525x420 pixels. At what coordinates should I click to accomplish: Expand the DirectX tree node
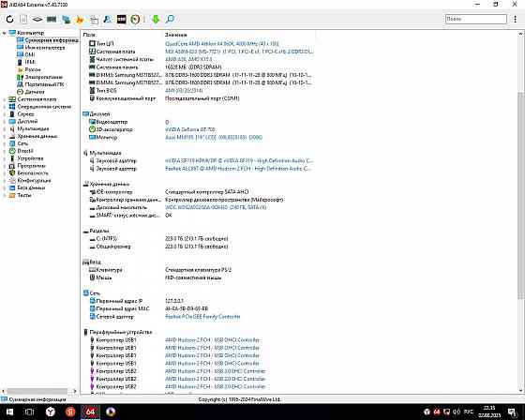pos(5,151)
